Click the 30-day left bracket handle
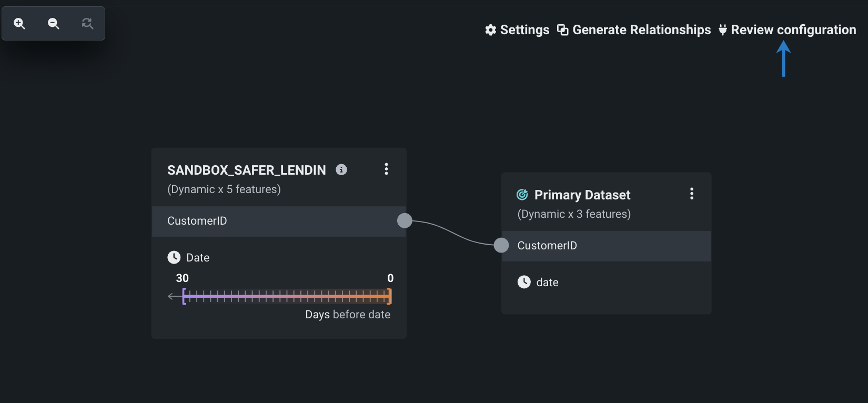Viewport: 868px width, 403px height. [184, 296]
